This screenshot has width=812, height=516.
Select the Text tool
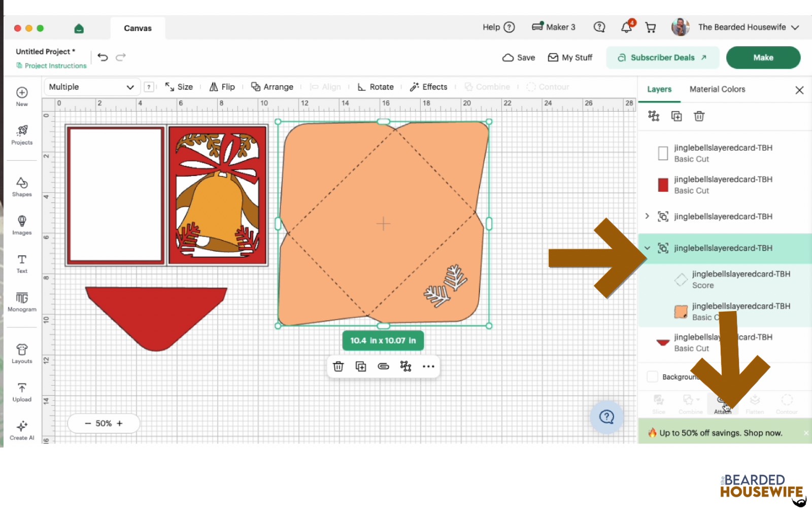(22, 264)
